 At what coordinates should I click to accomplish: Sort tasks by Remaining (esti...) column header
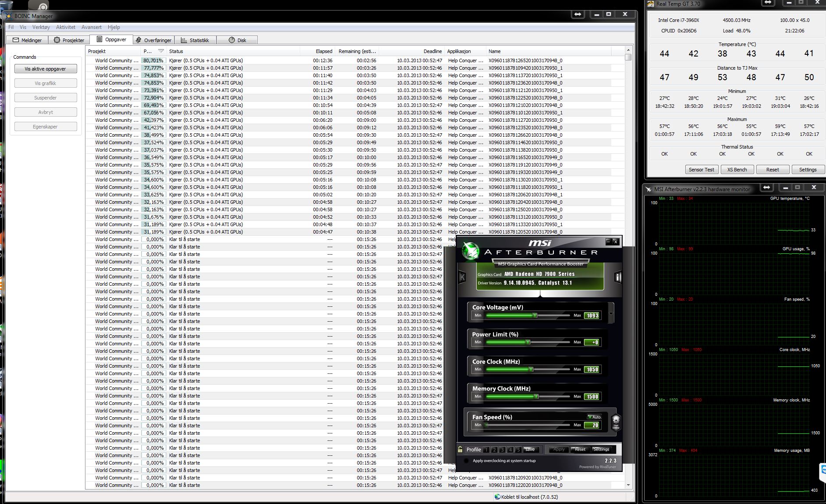[x=357, y=51]
